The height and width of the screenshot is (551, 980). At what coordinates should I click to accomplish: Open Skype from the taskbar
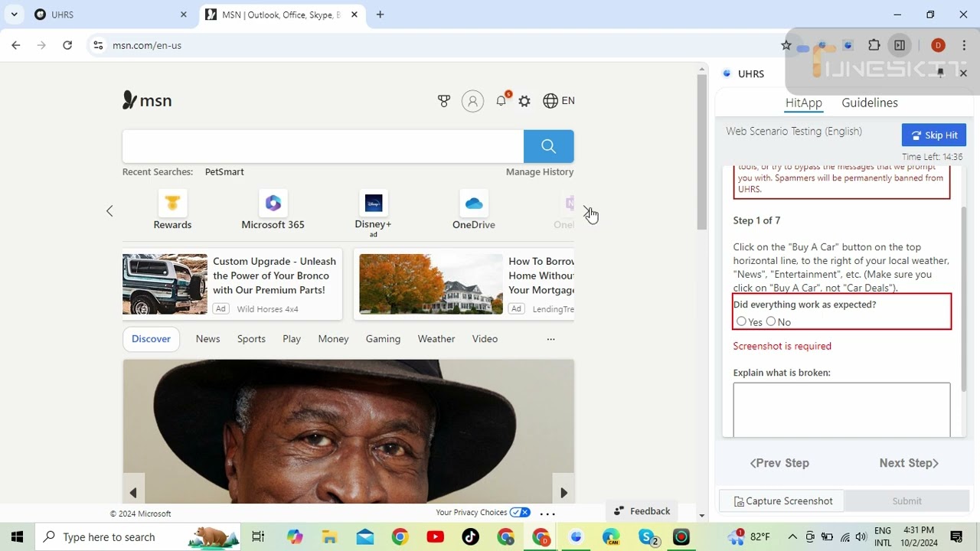[x=648, y=537]
